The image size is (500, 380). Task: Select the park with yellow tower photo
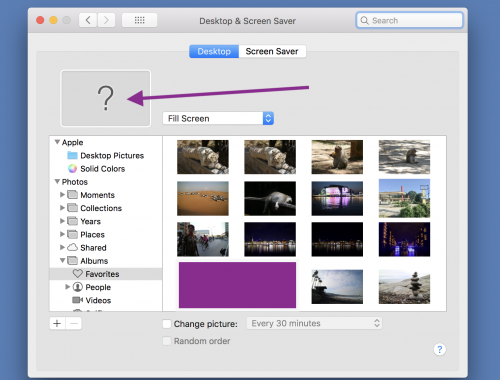[x=404, y=198]
